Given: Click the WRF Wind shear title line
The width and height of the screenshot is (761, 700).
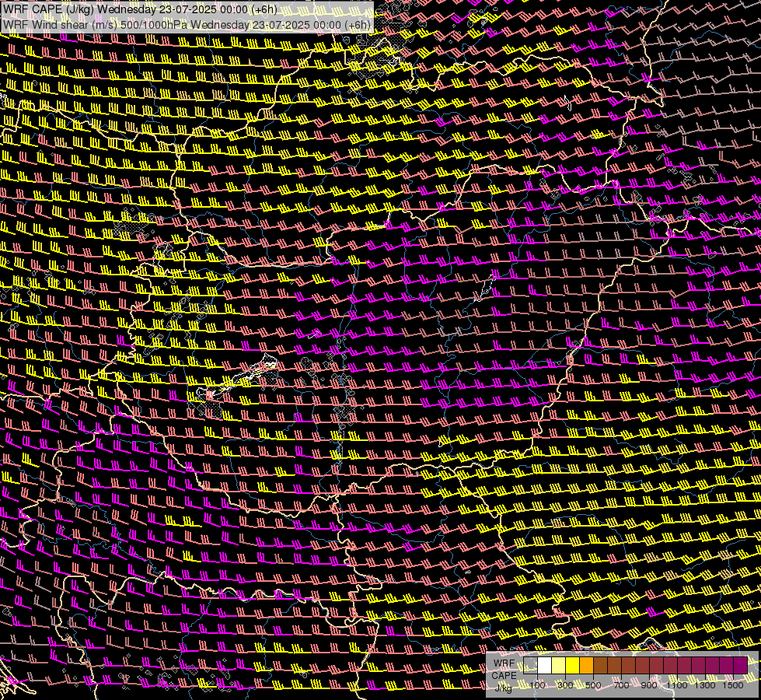Looking at the screenshot, I should click(x=187, y=25).
